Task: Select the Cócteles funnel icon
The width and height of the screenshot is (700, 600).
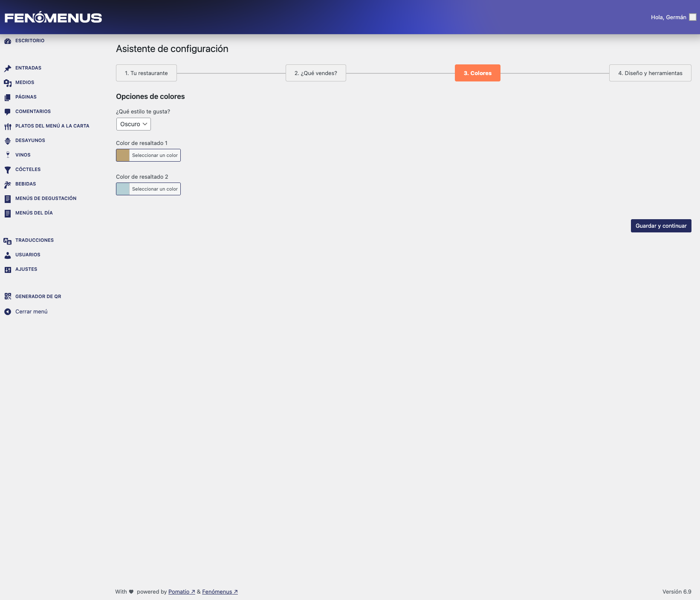Action: [8, 170]
